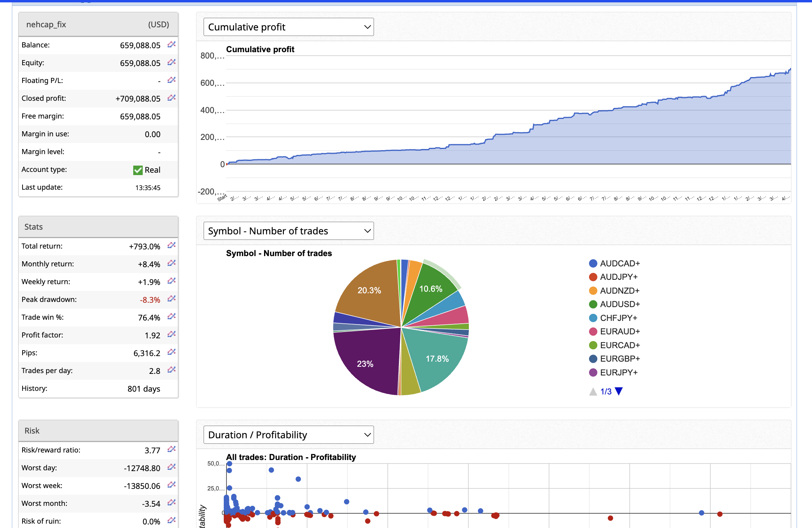Open chart icon for Total return
The width and height of the screenshot is (812, 528).
(171, 245)
